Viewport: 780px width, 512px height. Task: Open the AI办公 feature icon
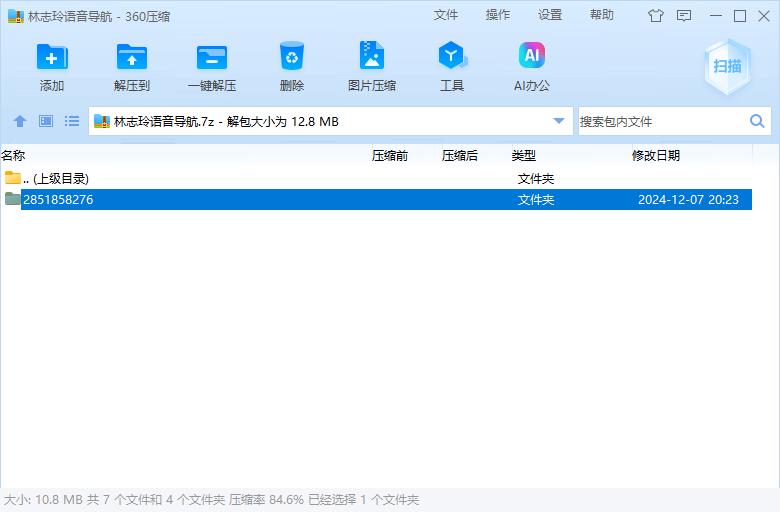pos(532,55)
